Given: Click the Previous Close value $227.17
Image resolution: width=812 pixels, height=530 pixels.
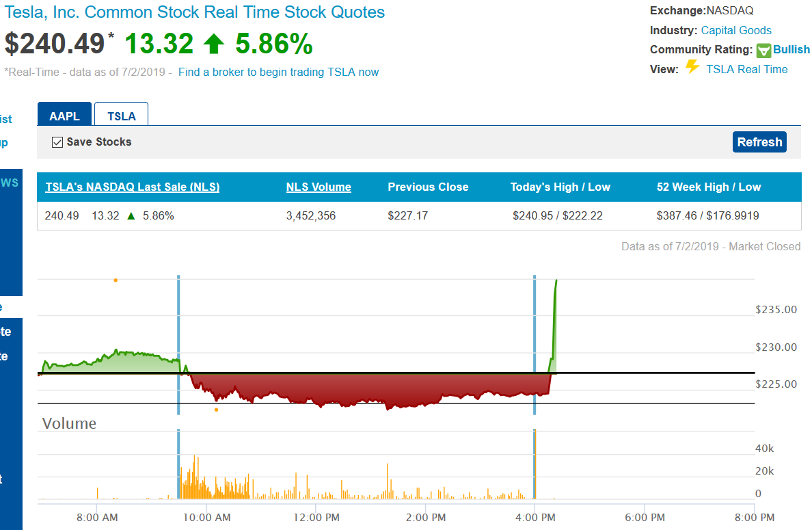Looking at the screenshot, I should (408, 215).
